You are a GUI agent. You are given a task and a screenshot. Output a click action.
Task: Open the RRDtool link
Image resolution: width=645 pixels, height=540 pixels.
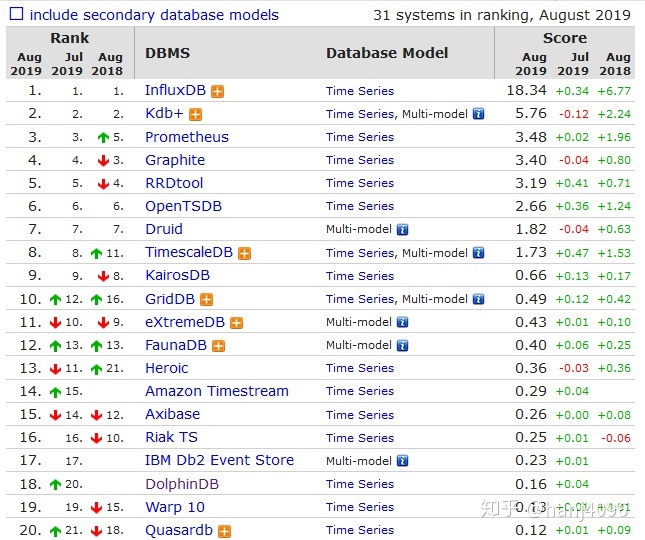pyautogui.click(x=174, y=183)
